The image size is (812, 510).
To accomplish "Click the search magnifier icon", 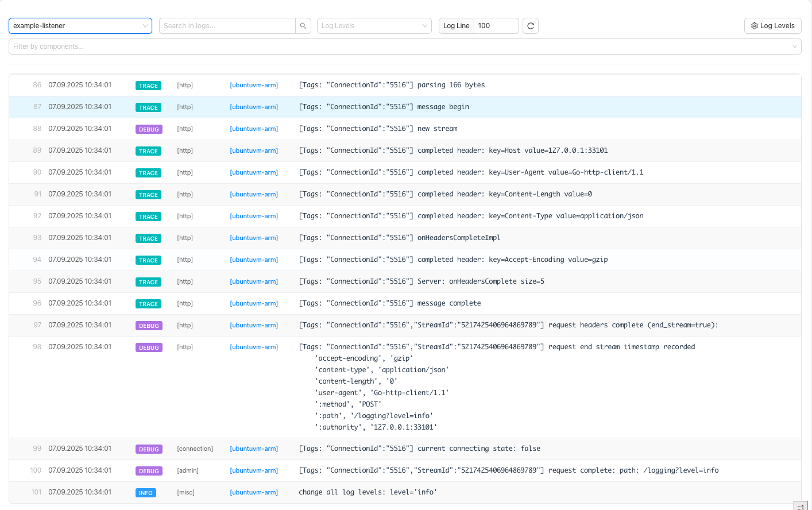I will point(303,25).
